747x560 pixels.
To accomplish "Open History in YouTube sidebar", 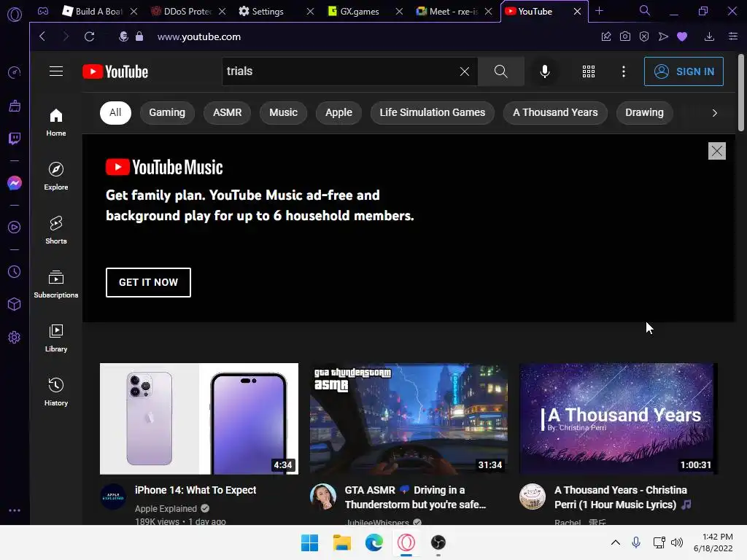I will coord(56,392).
